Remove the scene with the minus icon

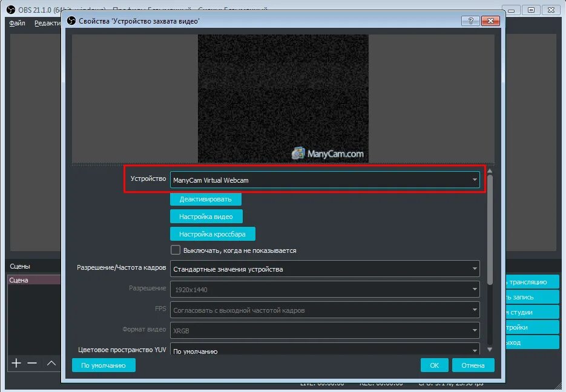(x=32, y=363)
